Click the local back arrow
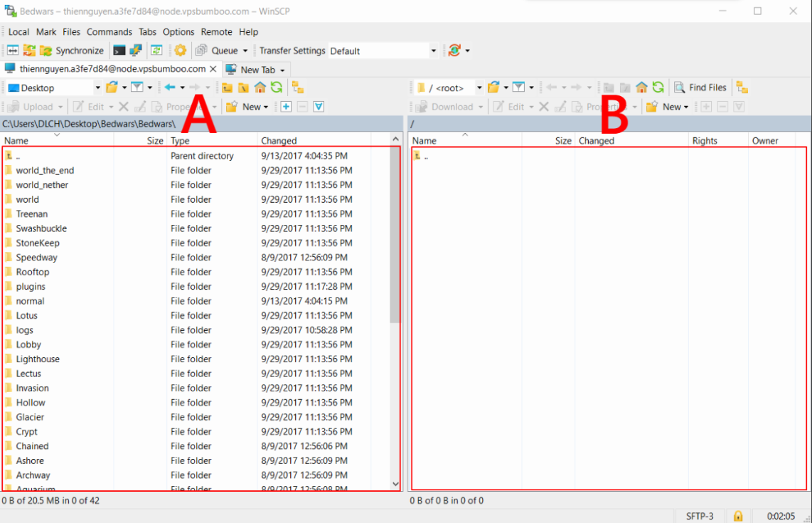 [170, 88]
